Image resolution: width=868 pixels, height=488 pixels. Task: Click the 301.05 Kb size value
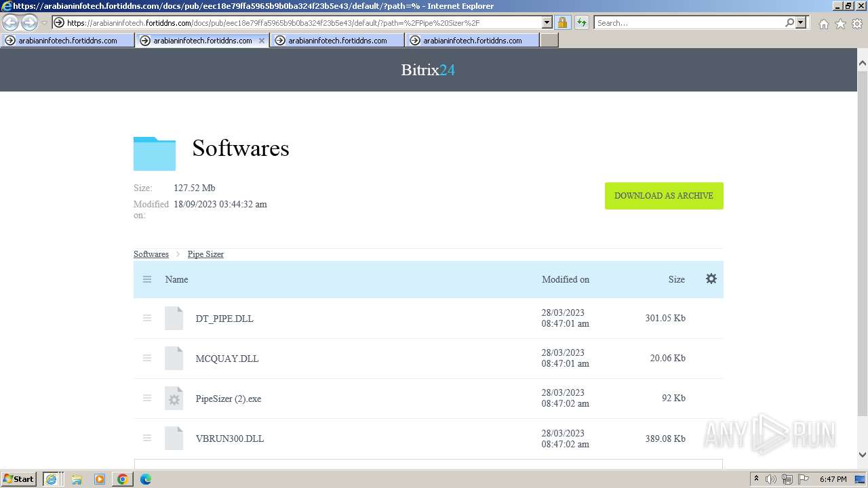pyautogui.click(x=665, y=318)
